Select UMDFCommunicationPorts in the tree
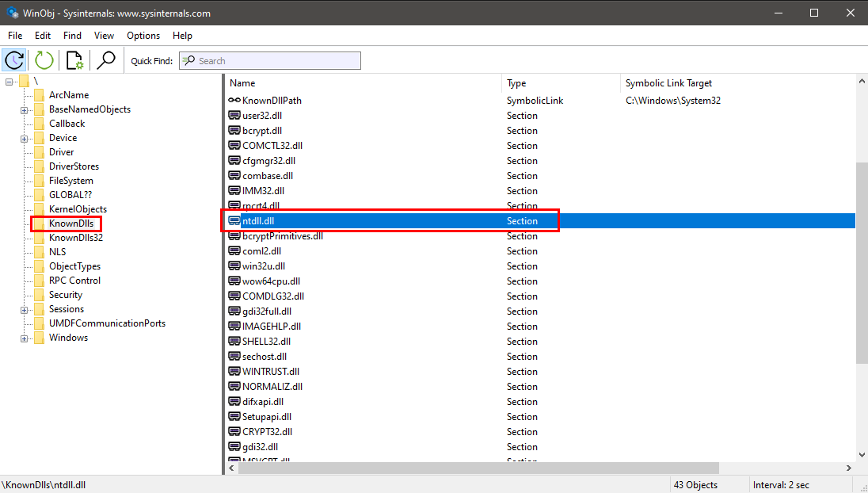 108,323
